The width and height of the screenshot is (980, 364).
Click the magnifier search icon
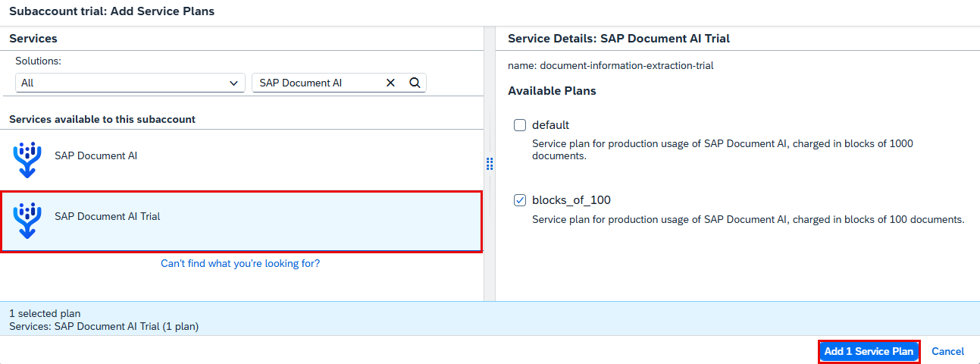(415, 83)
